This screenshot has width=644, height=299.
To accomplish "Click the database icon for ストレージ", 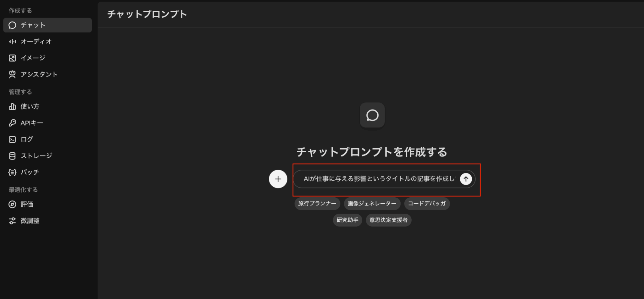I will [x=12, y=156].
